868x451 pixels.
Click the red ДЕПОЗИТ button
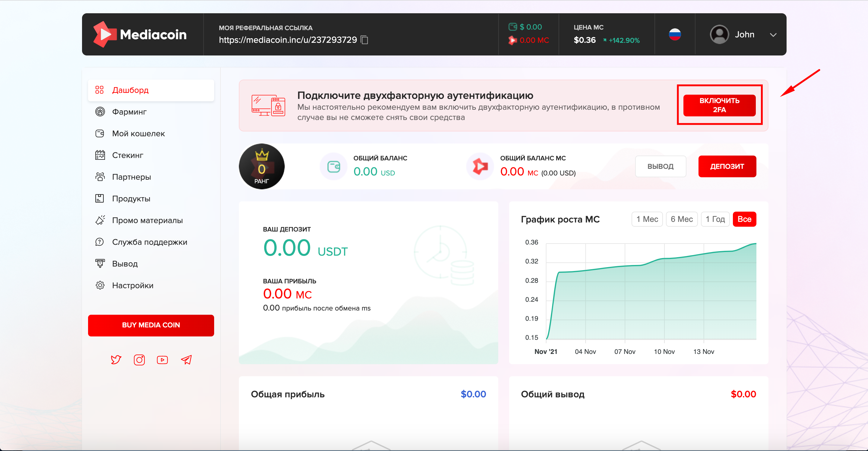[727, 166]
